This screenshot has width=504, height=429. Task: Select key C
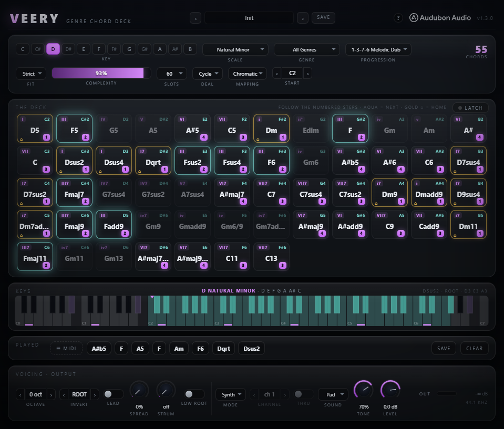point(23,49)
